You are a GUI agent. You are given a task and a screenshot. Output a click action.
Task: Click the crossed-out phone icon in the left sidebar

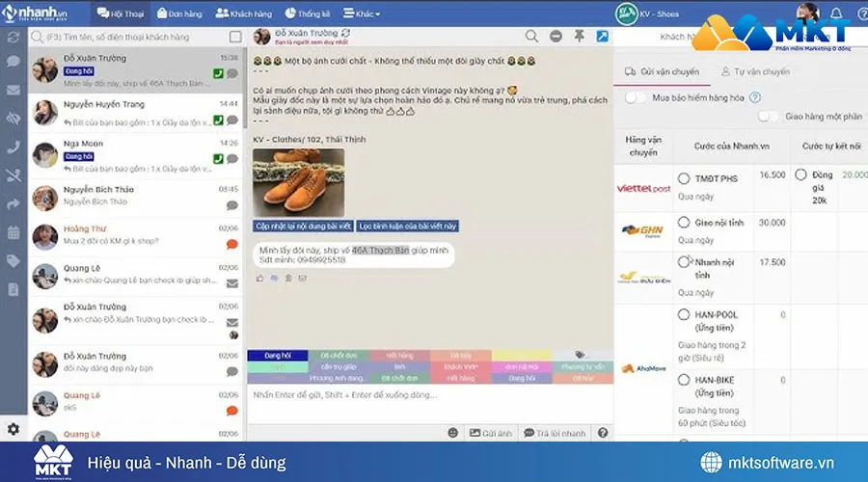[14, 176]
